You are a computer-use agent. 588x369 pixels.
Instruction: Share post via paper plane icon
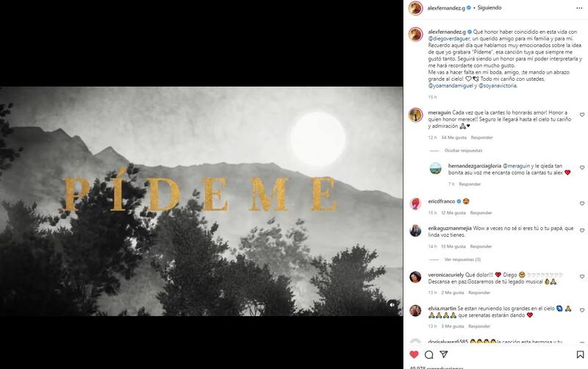pos(444,354)
